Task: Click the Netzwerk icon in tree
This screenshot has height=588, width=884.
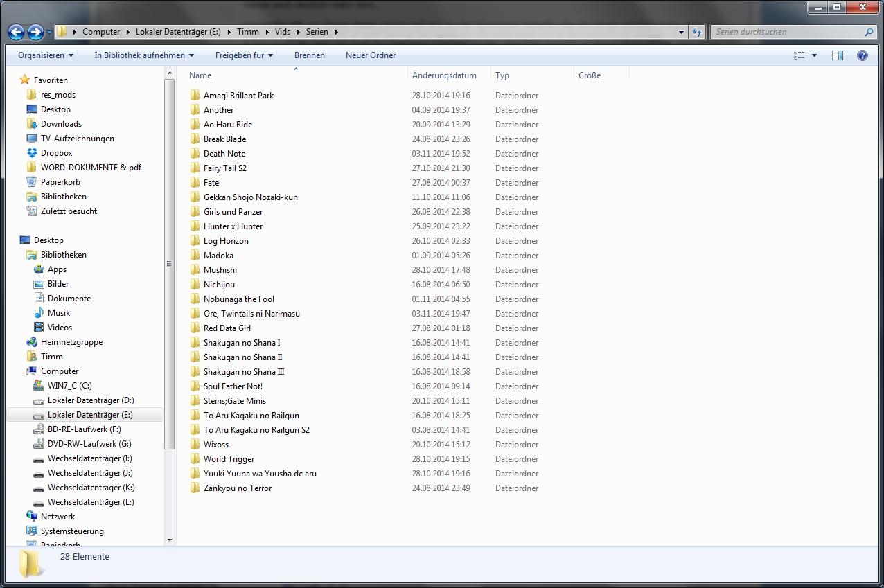Action: coord(32,517)
